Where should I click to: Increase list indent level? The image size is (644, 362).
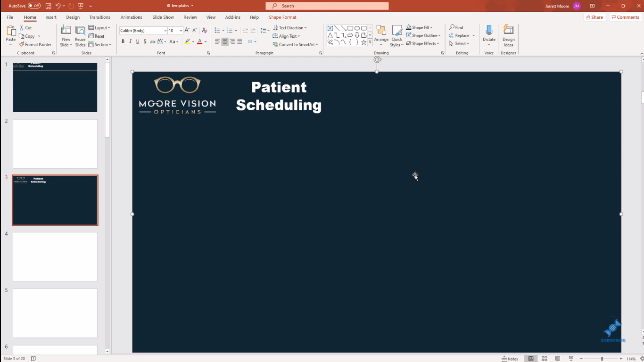coord(253,30)
